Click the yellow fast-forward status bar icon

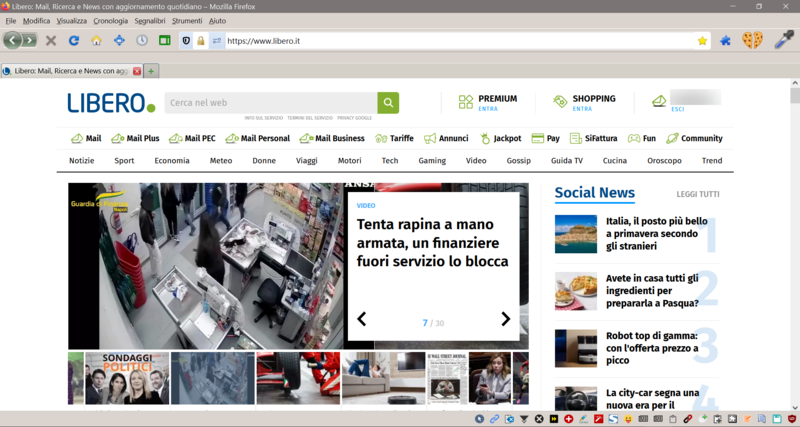click(554, 419)
